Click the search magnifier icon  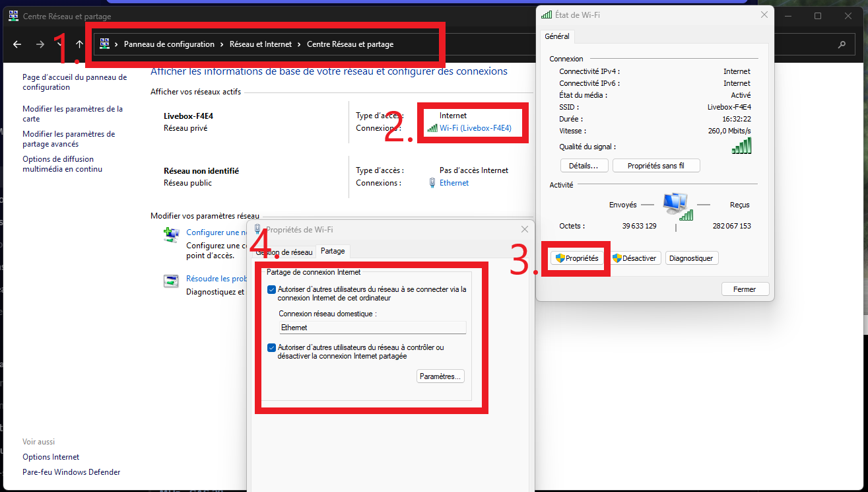(842, 44)
